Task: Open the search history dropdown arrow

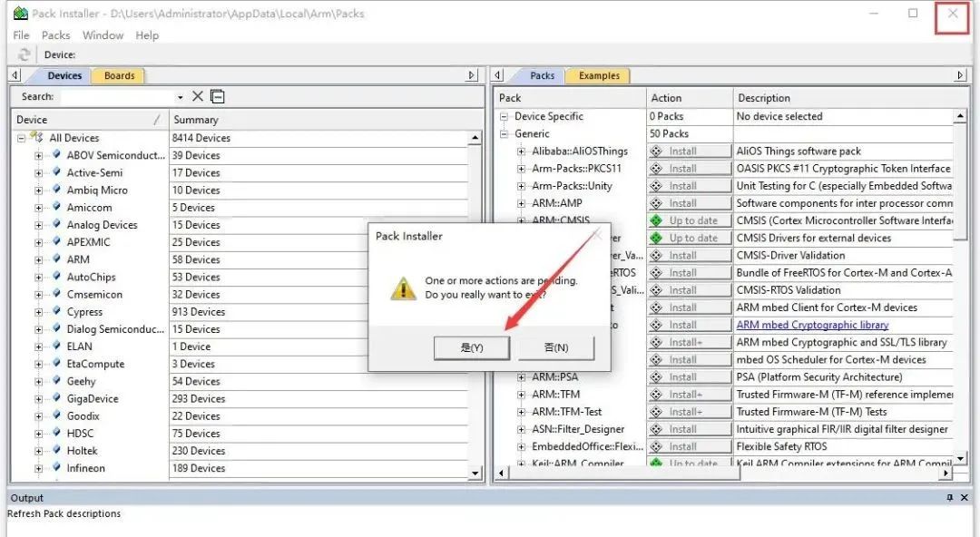Action: 180,97
